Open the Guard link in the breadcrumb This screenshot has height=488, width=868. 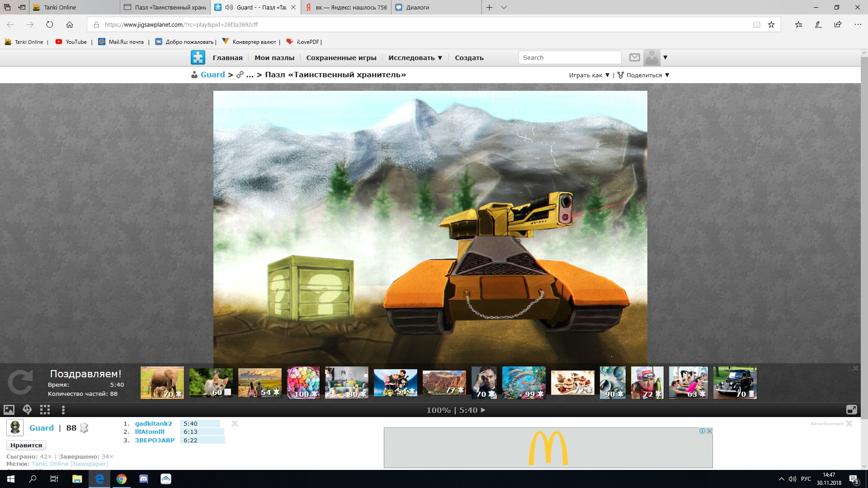coord(212,75)
